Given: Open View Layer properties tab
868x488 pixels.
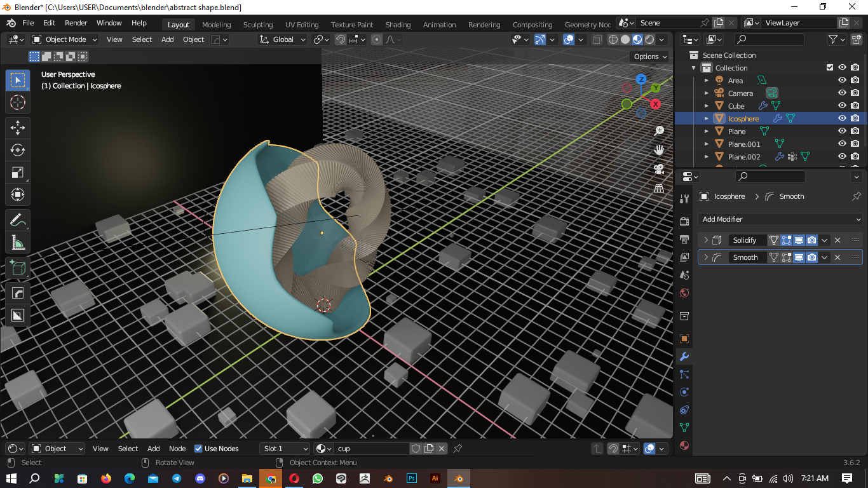Looking at the screenshot, I should click(x=684, y=257).
